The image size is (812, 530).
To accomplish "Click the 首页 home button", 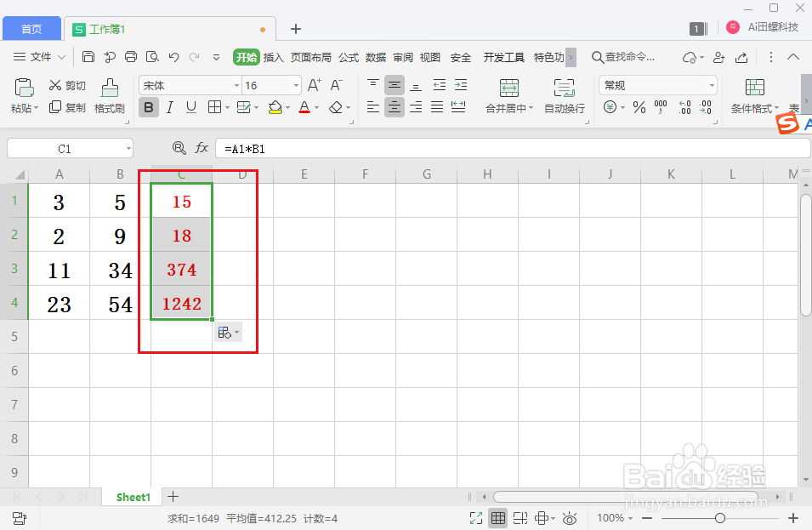I will coord(31,28).
